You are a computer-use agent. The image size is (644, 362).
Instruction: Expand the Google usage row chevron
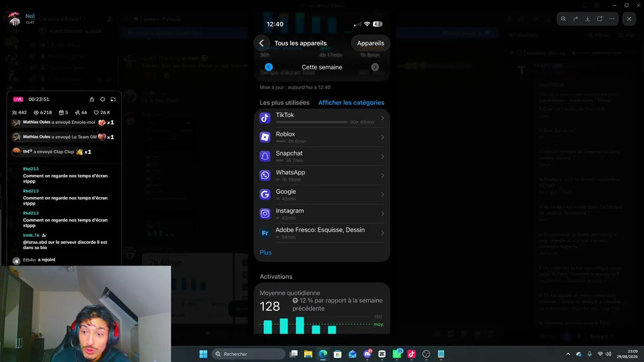point(382,195)
